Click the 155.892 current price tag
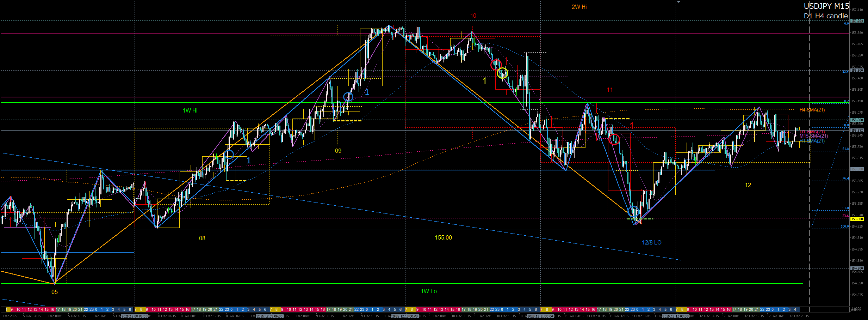This screenshot has height=320, width=868. coord(857,131)
